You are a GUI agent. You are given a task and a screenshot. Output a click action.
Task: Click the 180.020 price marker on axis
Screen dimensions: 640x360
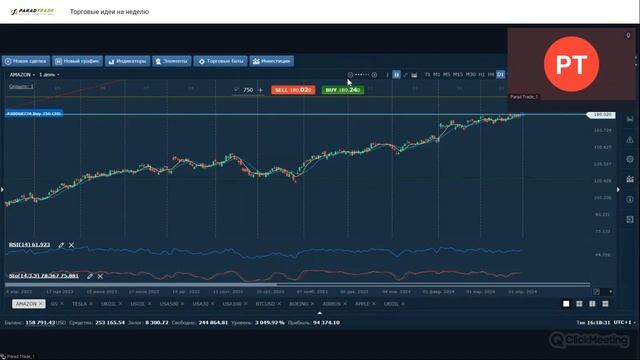601,115
